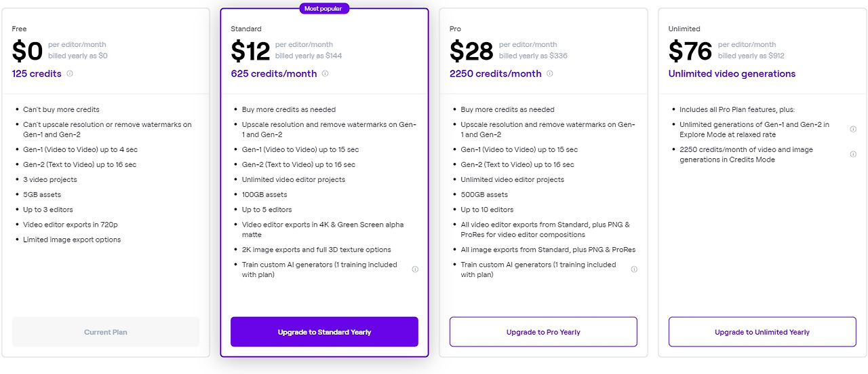This screenshot has height=374, width=868.
Task: Show info for Pro's Train custom AI generators
Action: click(x=634, y=269)
